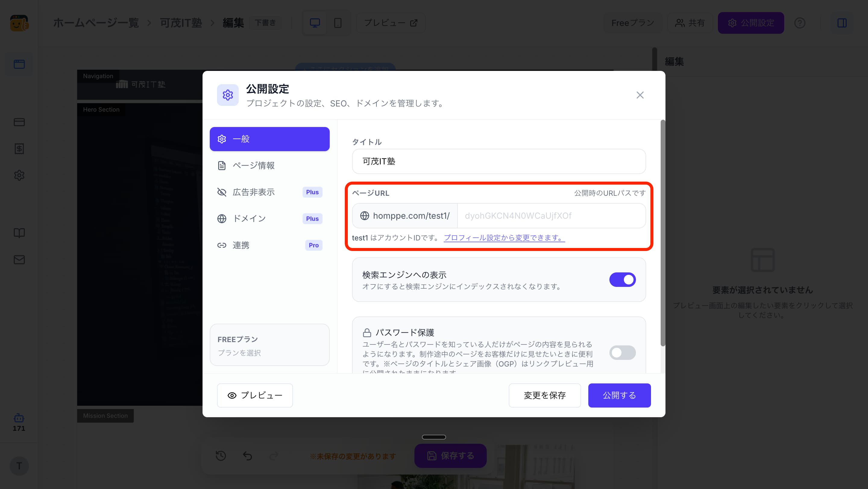Screen dimensions: 868x489
Task: Select the 広告非表示 tab
Action: point(269,192)
